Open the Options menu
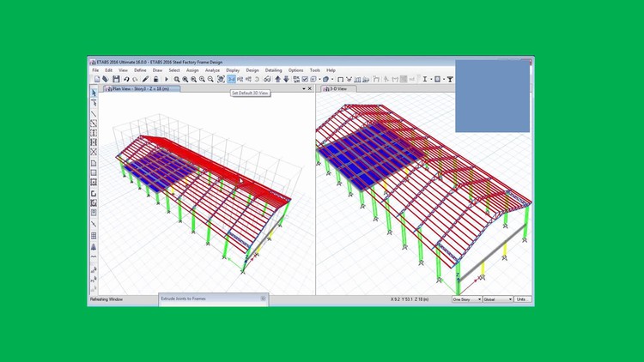 click(295, 70)
